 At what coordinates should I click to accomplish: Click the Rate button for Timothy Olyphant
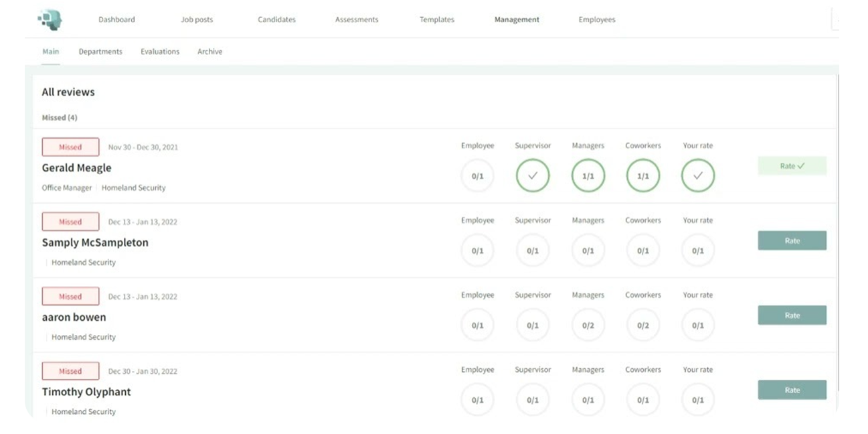(792, 390)
